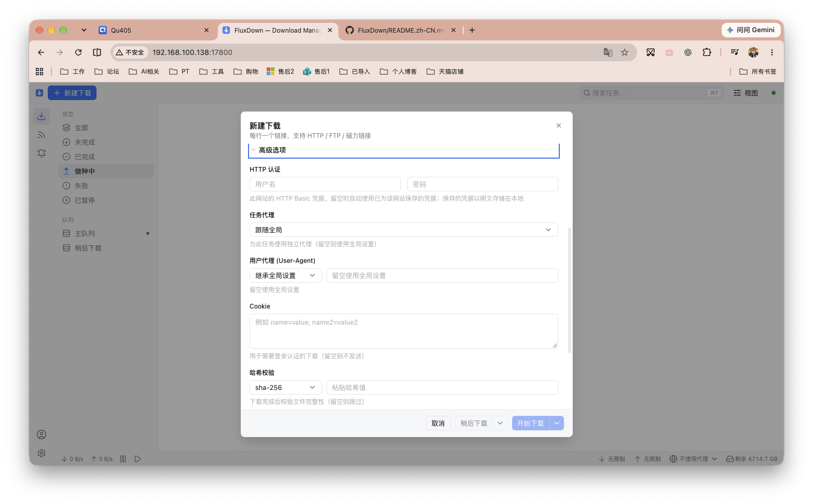Click the resume all tasks play icon
Viewport: 813px width, 504px height.
coord(137,459)
